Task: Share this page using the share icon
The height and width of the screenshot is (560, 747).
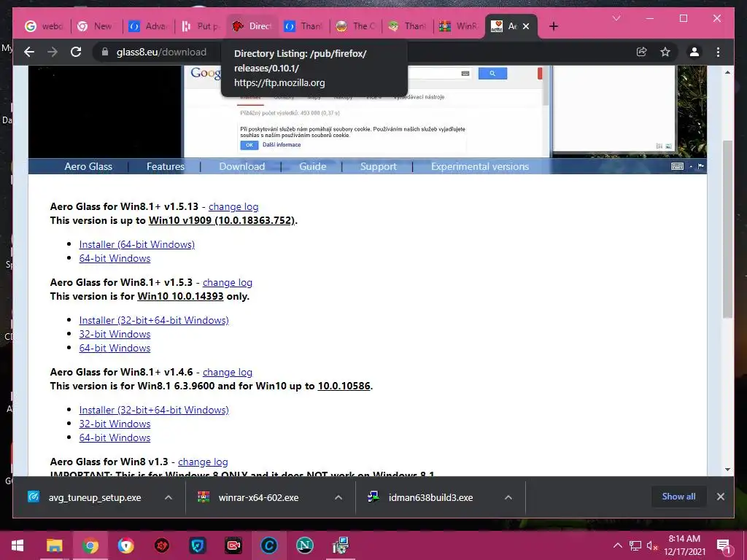Action: tap(642, 52)
